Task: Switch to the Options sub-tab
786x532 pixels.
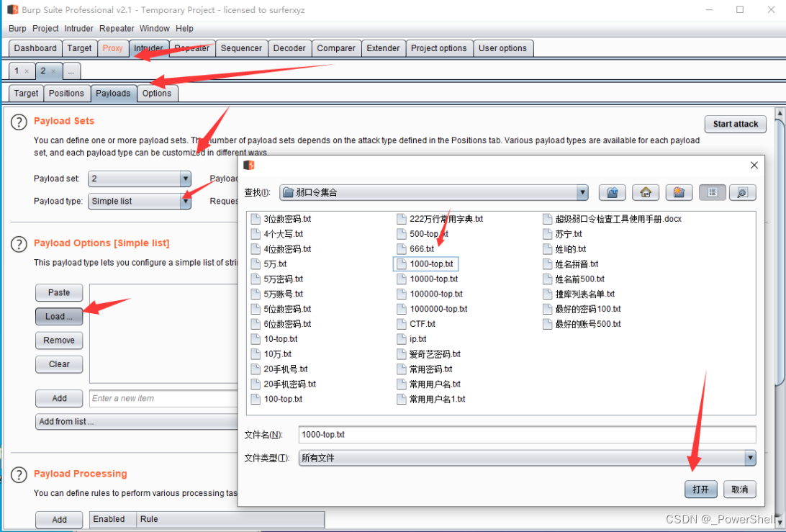Action: (x=157, y=94)
